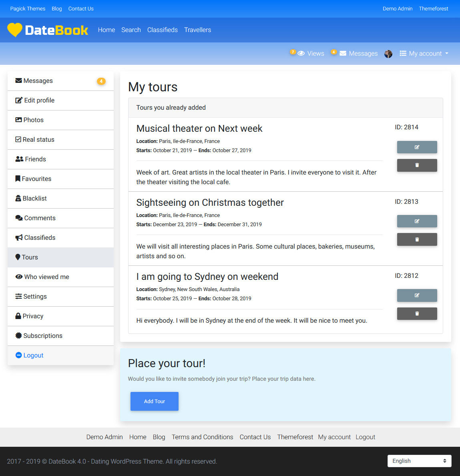Click the eye icon next to Views

[x=301, y=53]
